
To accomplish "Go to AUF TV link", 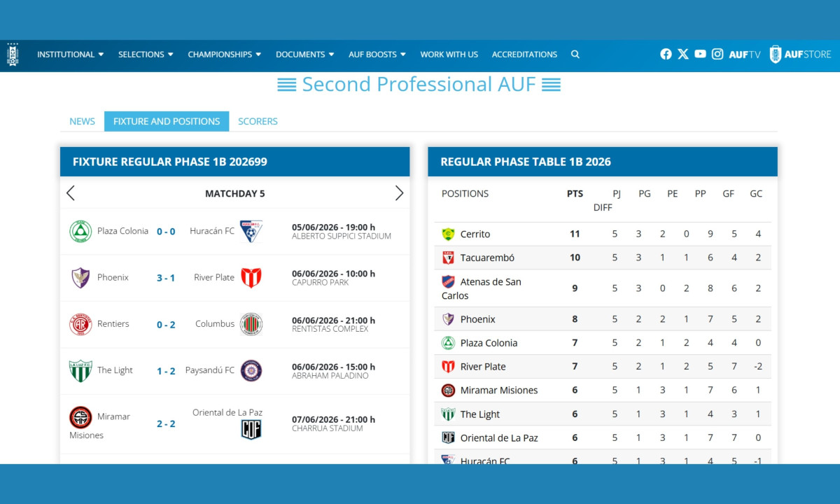I will pyautogui.click(x=744, y=54).
